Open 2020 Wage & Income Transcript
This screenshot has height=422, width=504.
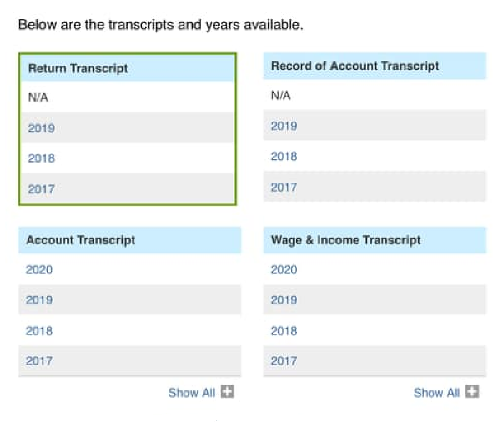click(x=284, y=270)
